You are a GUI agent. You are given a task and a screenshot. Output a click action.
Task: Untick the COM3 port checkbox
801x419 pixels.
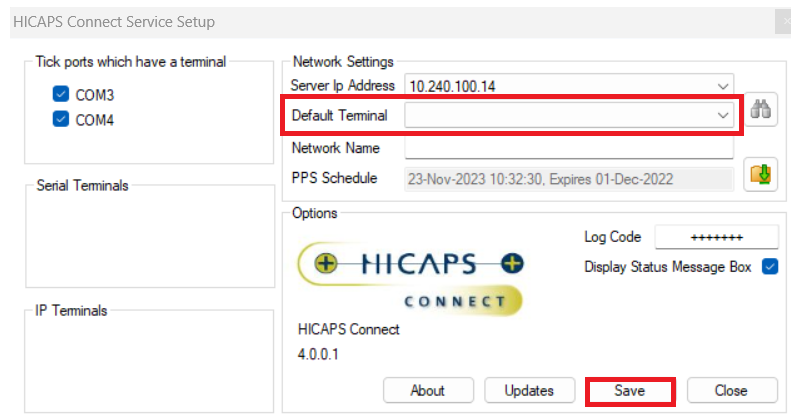tap(60, 95)
